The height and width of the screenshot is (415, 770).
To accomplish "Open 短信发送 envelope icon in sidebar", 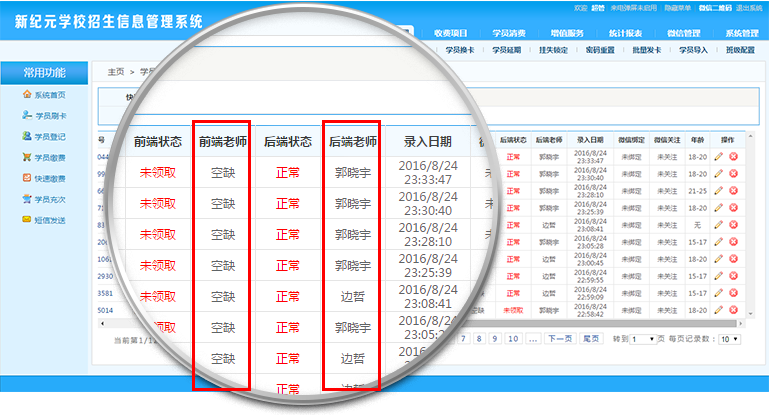I will pyautogui.click(x=27, y=219).
